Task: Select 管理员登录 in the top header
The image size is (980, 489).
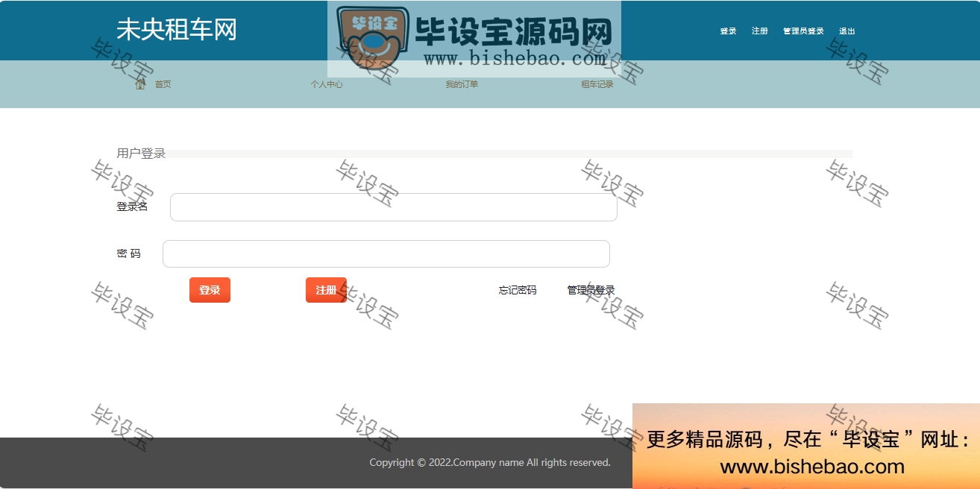Action: [x=803, y=31]
